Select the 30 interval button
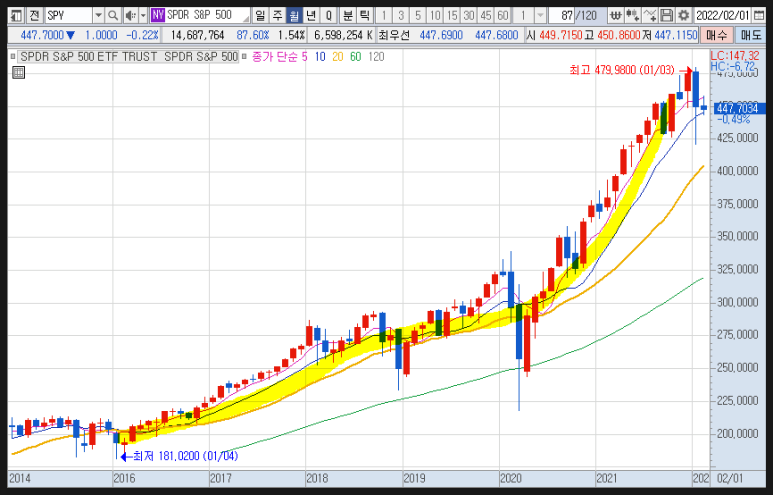 (469, 16)
